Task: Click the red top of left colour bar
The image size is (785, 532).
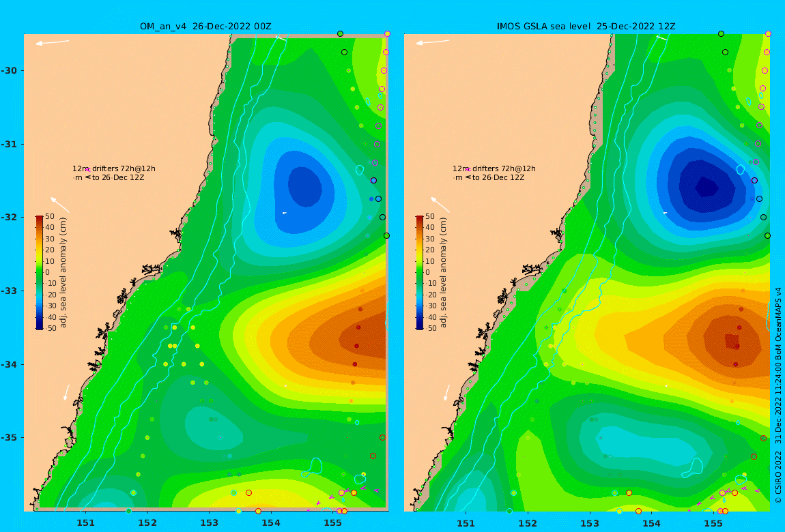Action: (39, 218)
